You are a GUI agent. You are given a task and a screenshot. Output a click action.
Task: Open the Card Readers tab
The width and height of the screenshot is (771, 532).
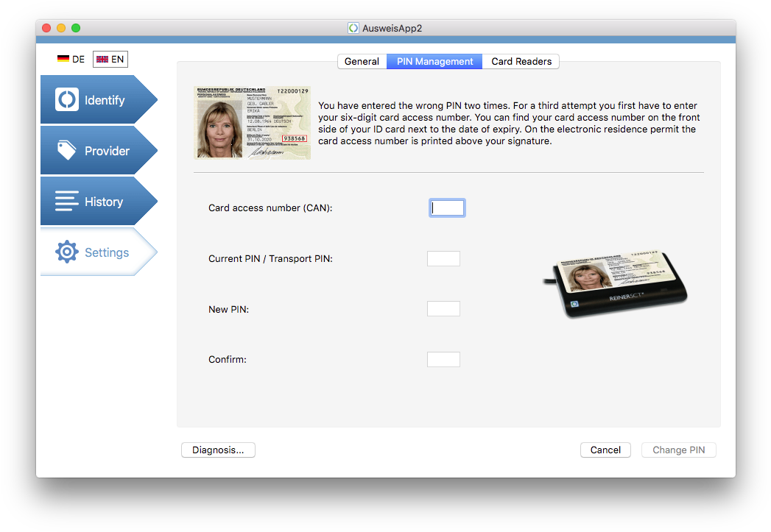coord(521,61)
